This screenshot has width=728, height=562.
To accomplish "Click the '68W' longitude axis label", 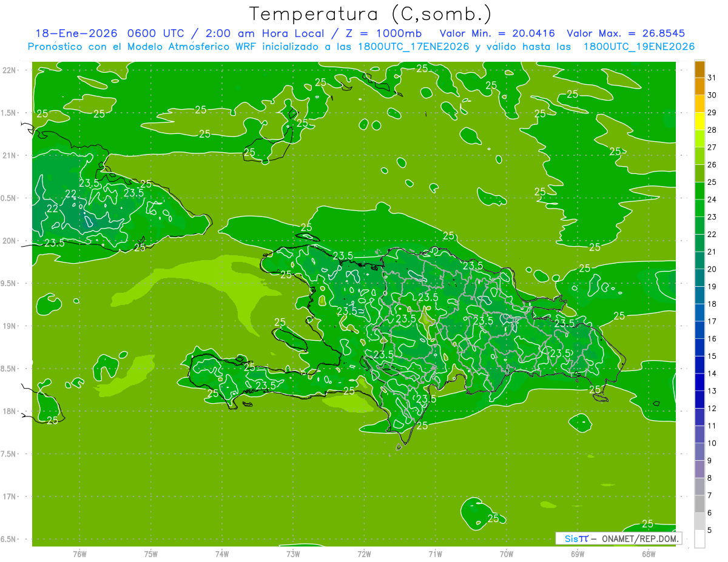I will [649, 554].
